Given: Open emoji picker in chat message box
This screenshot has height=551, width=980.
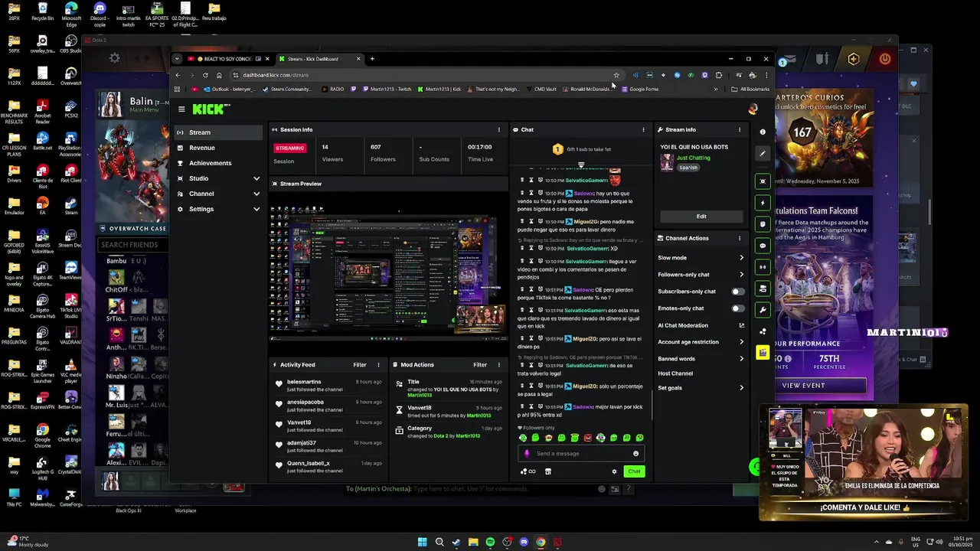Looking at the screenshot, I should click(635, 453).
